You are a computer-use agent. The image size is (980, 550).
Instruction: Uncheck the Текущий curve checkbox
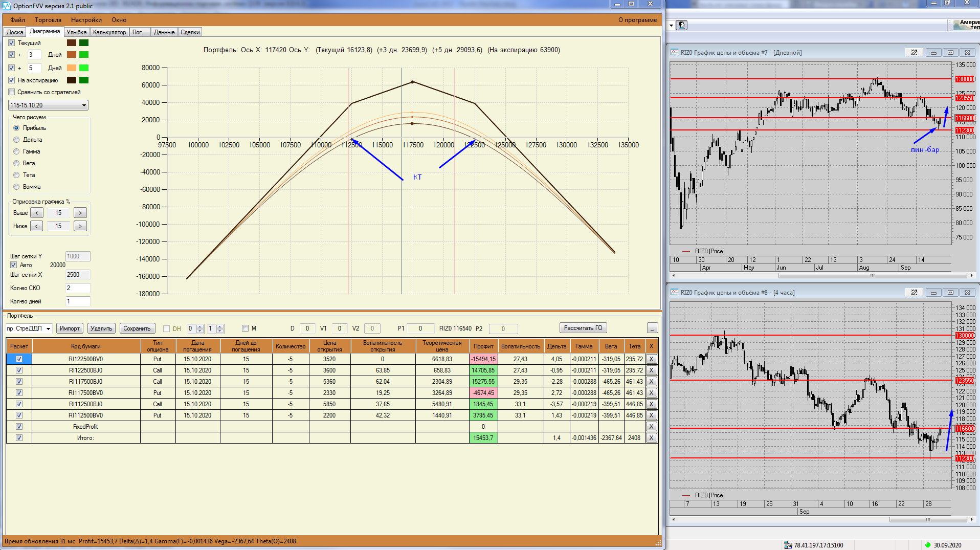(12, 43)
